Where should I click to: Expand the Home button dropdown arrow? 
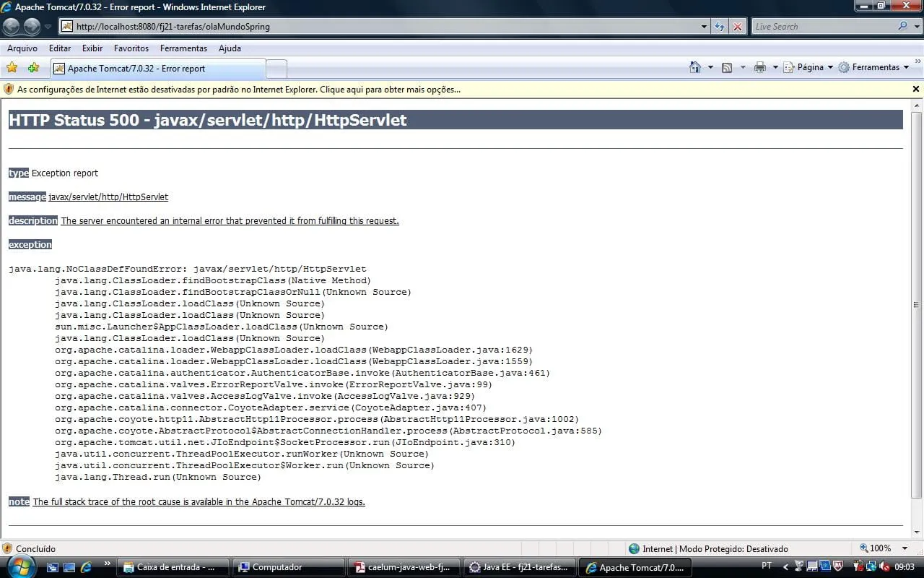coord(710,67)
